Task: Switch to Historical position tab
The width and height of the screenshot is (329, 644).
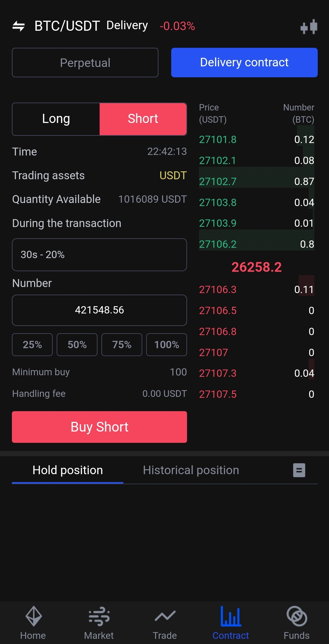Action: (191, 470)
